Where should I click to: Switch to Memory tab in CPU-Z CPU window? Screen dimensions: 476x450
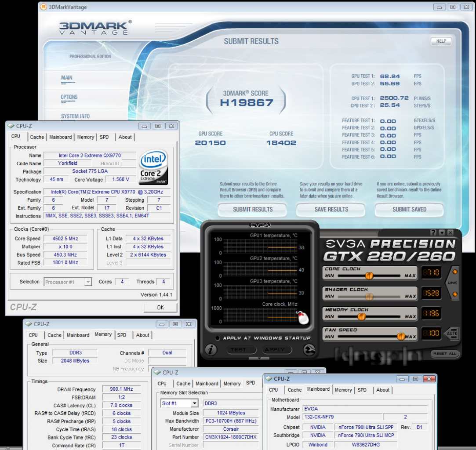coord(86,137)
